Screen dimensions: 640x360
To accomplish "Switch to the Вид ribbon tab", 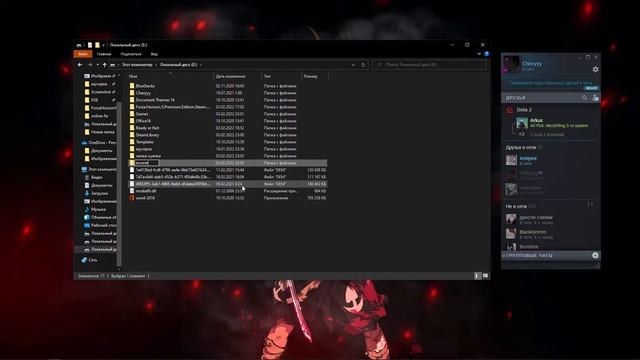I will click(154, 54).
